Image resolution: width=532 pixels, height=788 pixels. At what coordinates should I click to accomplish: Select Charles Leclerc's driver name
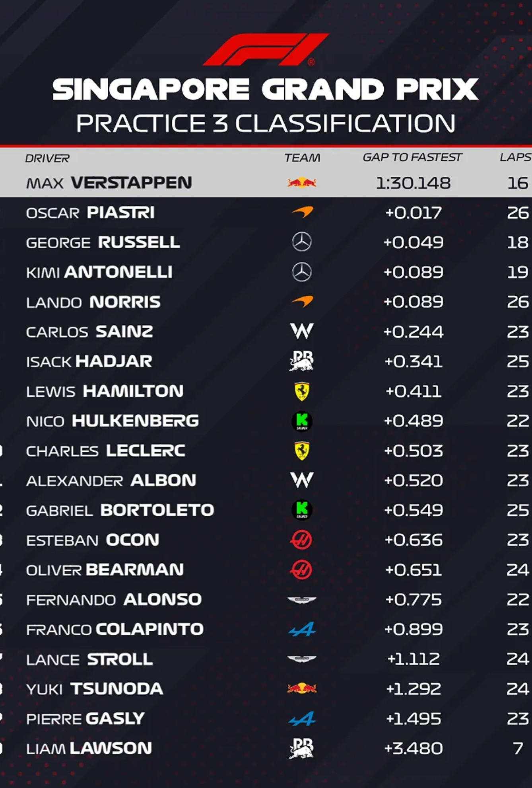click(106, 451)
